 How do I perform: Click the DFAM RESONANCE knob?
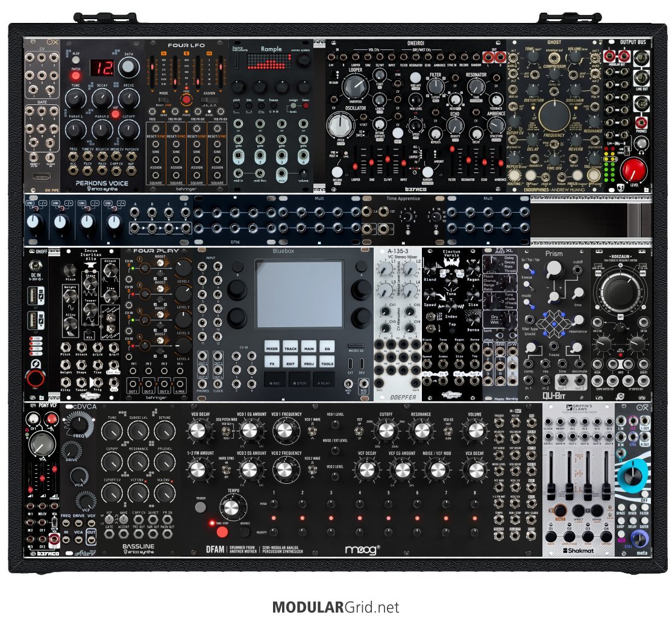[x=421, y=431]
